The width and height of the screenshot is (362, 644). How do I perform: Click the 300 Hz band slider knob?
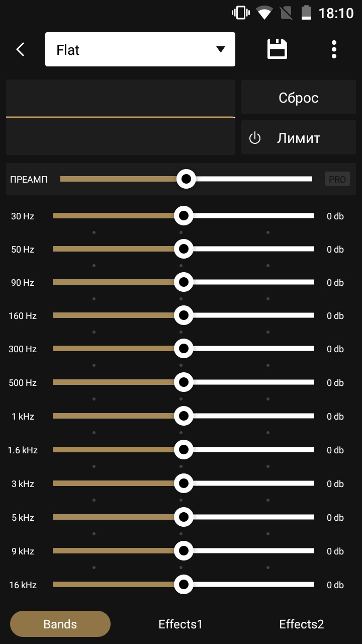[x=184, y=349]
